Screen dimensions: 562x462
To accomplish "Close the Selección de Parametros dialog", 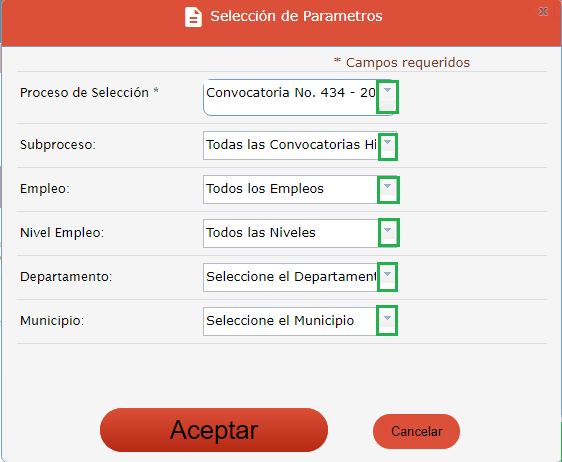I will tap(543, 12).
